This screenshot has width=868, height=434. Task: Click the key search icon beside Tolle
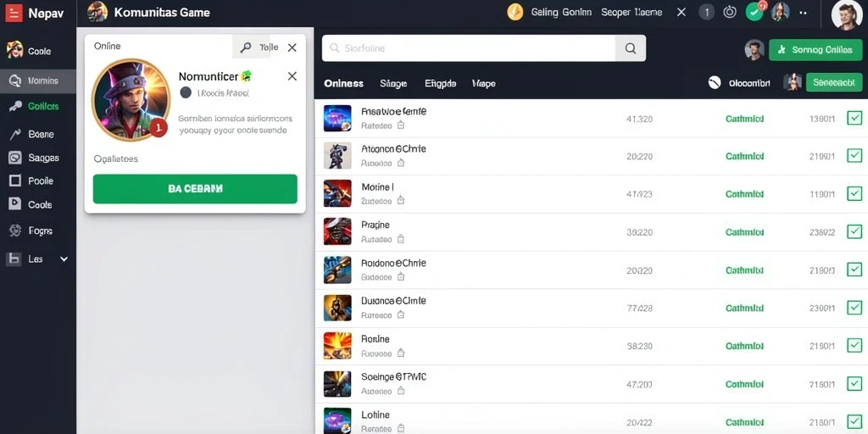(245, 47)
